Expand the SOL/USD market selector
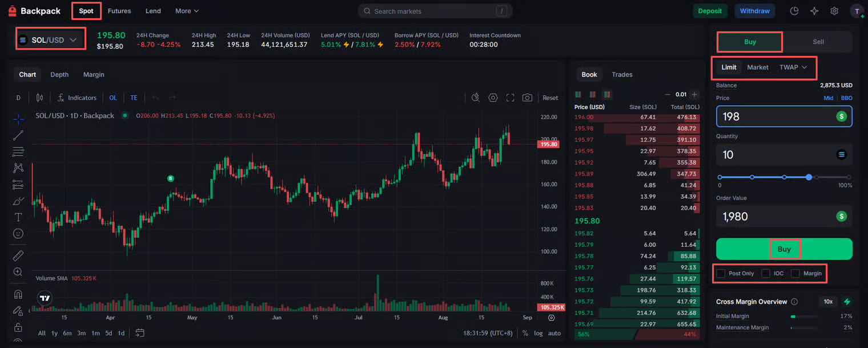868x348 pixels. [x=49, y=40]
